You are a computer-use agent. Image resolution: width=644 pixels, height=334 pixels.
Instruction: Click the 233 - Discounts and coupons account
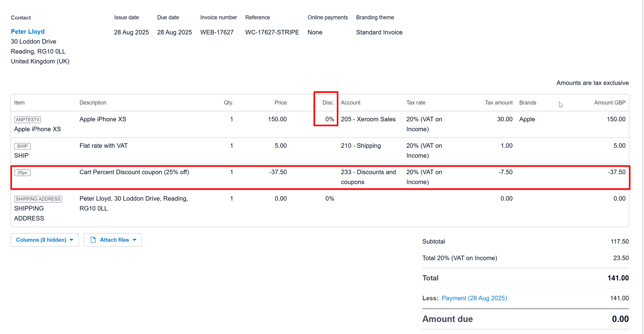tap(368, 177)
